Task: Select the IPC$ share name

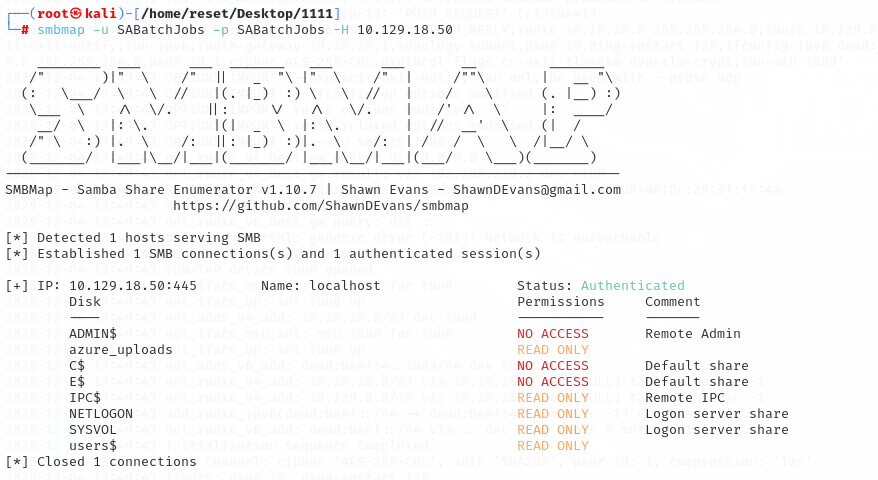Action: [85, 398]
